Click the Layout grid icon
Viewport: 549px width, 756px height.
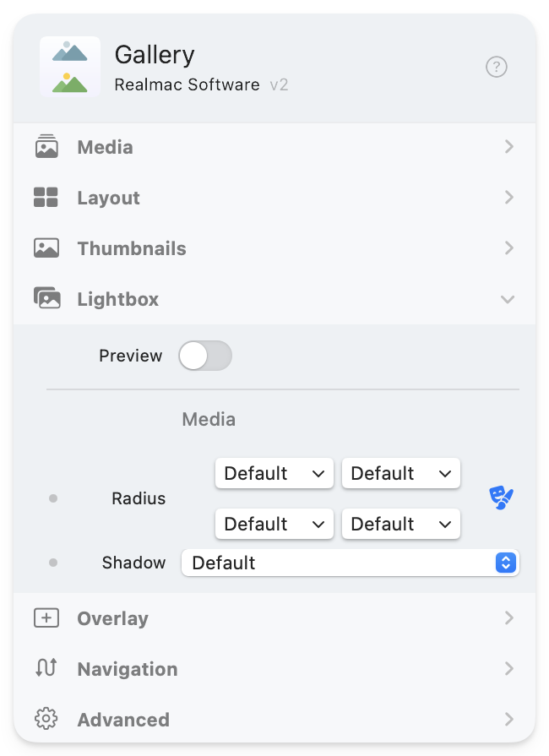click(46, 198)
